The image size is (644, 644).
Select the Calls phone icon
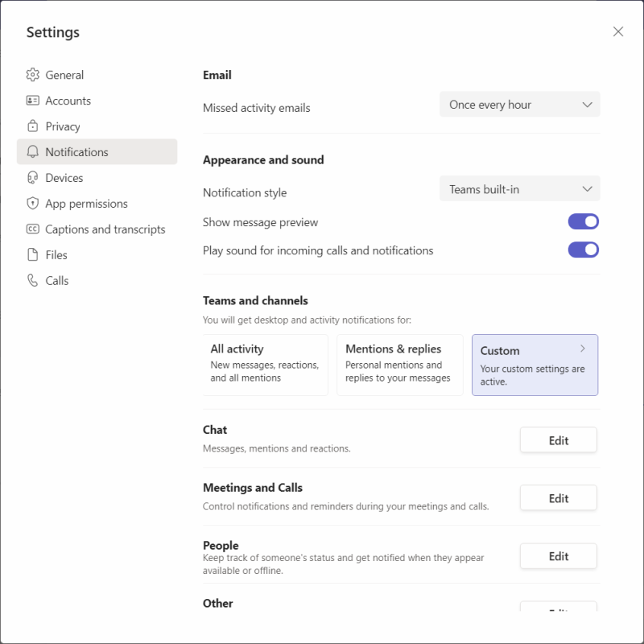pos(33,280)
